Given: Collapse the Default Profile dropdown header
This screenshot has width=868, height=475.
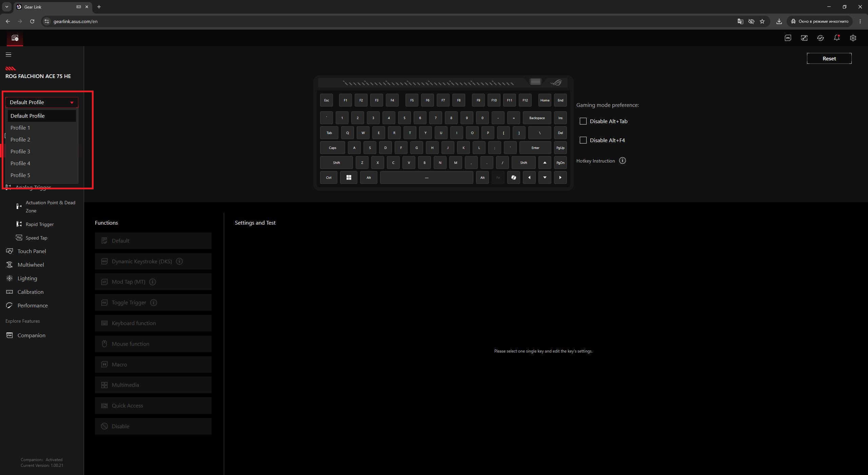Looking at the screenshot, I should pos(42,102).
